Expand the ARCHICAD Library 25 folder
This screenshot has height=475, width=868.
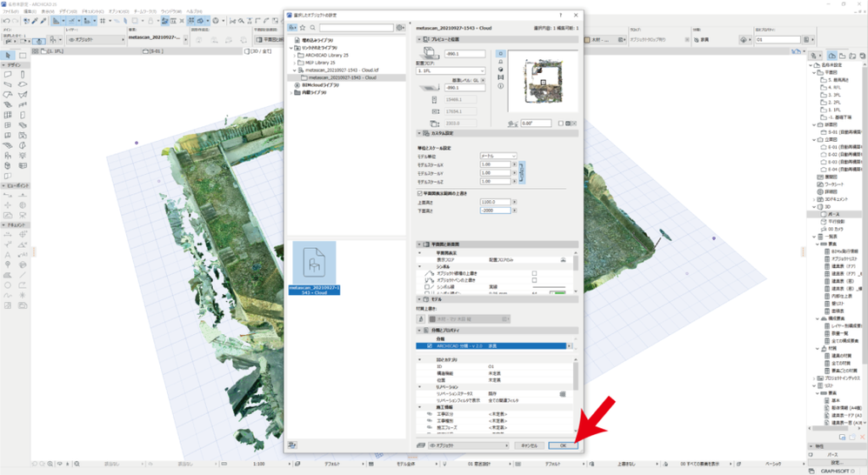[294, 56]
